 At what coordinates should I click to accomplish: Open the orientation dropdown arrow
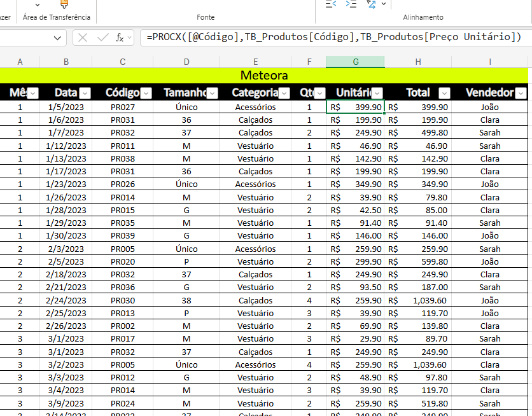[384, 4]
